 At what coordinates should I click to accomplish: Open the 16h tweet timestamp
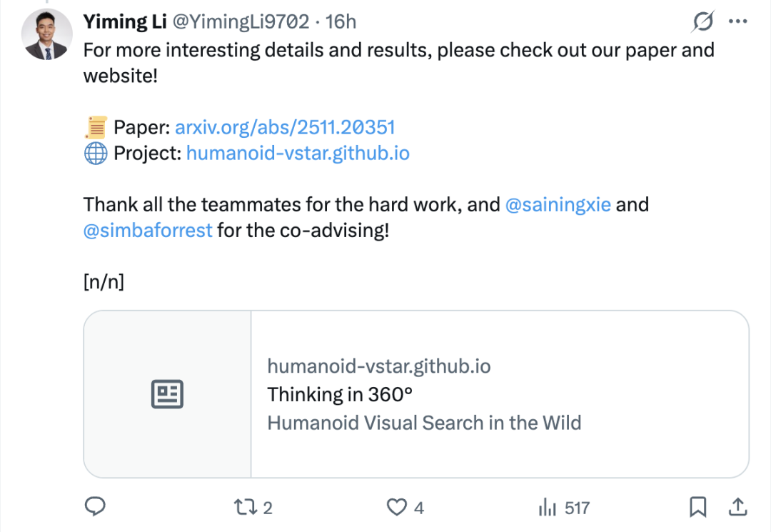coord(341,22)
